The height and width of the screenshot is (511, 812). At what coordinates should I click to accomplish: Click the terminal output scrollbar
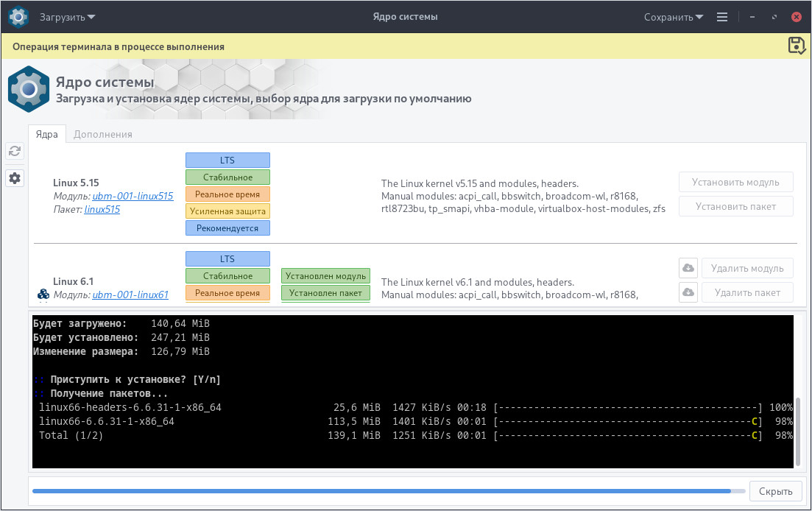click(x=798, y=431)
